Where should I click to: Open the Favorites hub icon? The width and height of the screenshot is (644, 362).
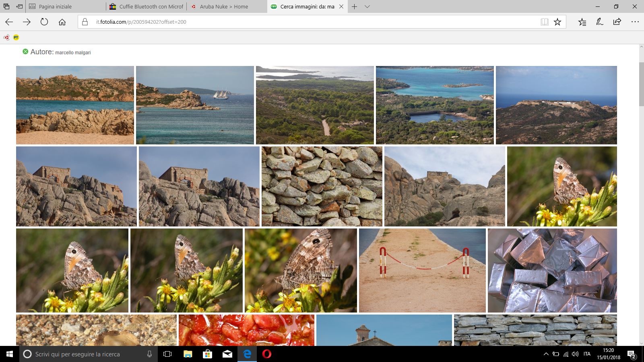582,22
